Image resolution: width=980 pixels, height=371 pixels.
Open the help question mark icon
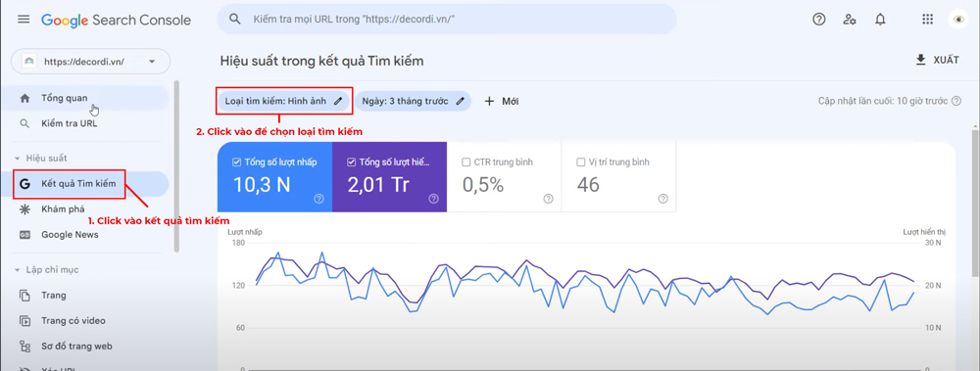click(x=818, y=20)
